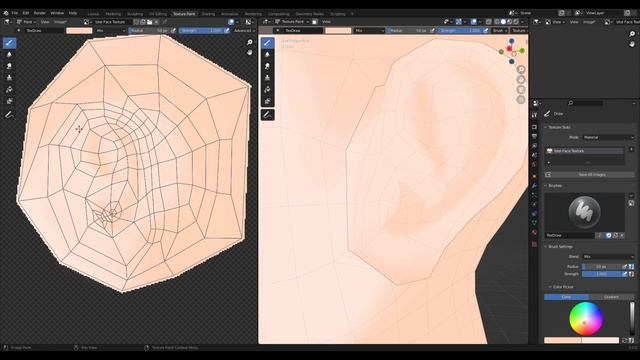Toggle unified strength in Brush Settings panel
640x360 pixels.
631,274
